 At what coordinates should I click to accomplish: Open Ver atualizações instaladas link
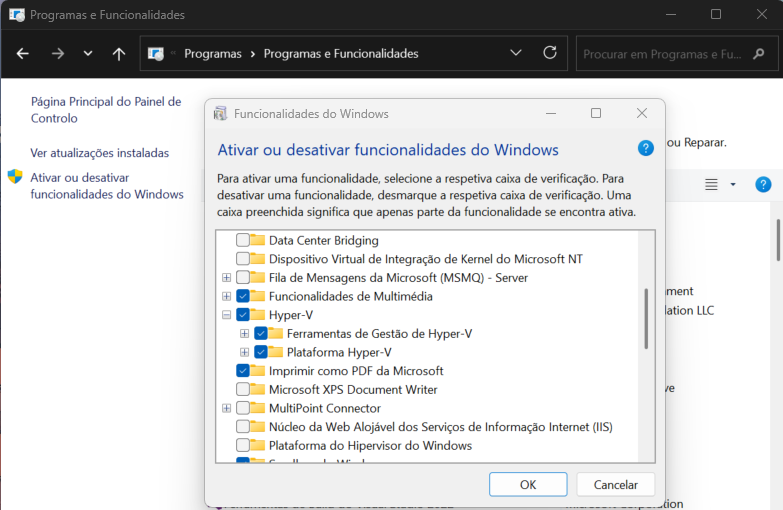100,153
